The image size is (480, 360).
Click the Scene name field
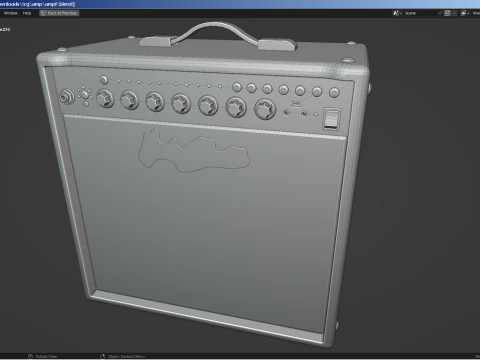(x=419, y=13)
